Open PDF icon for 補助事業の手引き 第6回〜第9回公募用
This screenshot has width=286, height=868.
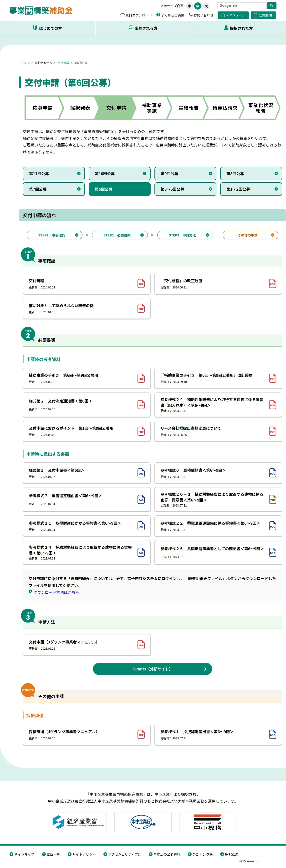pos(141,378)
